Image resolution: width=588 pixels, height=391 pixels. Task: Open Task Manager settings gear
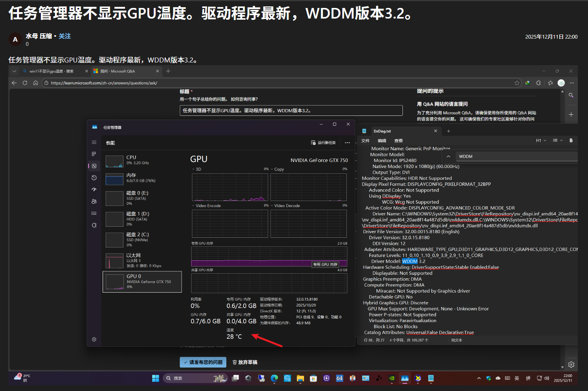coord(94,340)
